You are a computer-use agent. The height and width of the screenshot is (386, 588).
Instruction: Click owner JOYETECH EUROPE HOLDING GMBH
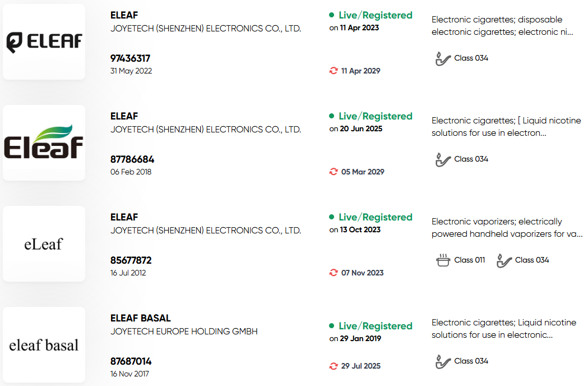[x=184, y=332]
